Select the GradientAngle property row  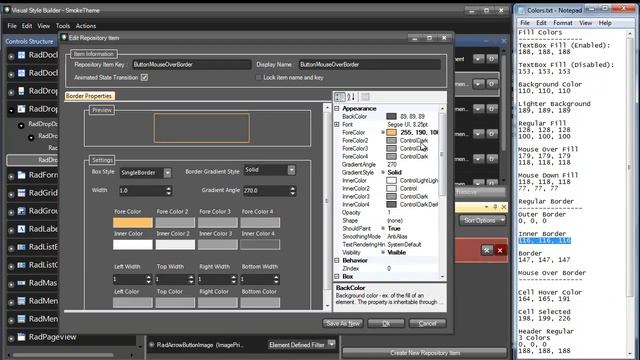pos(387,164)
